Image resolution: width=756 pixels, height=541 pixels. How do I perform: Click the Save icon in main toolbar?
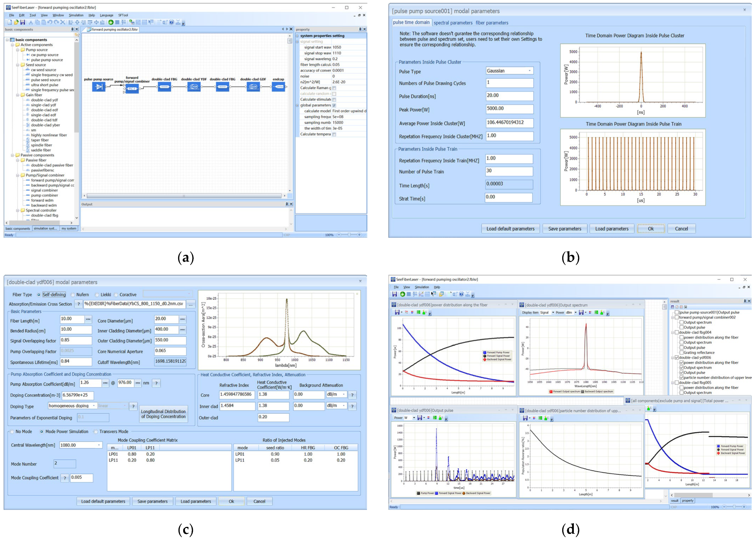23,22
